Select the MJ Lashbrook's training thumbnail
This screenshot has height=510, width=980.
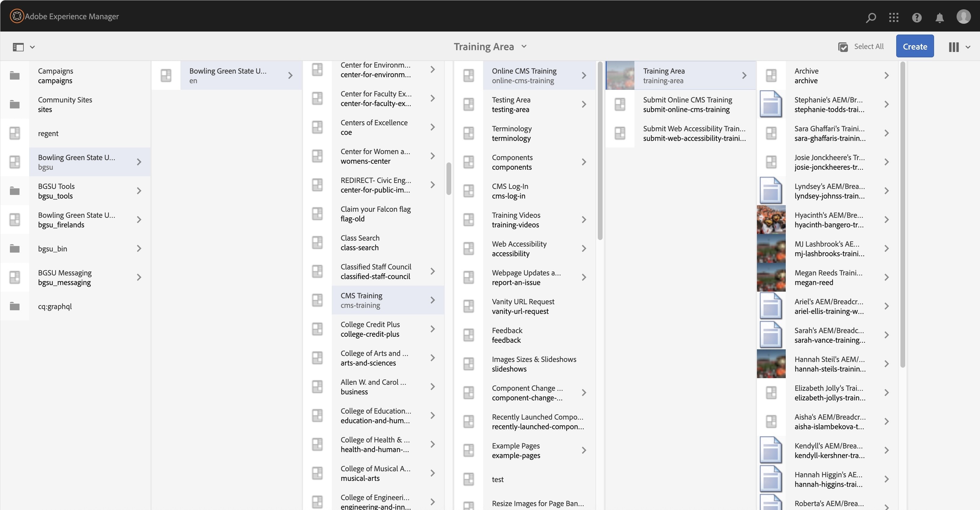point(771,248)
